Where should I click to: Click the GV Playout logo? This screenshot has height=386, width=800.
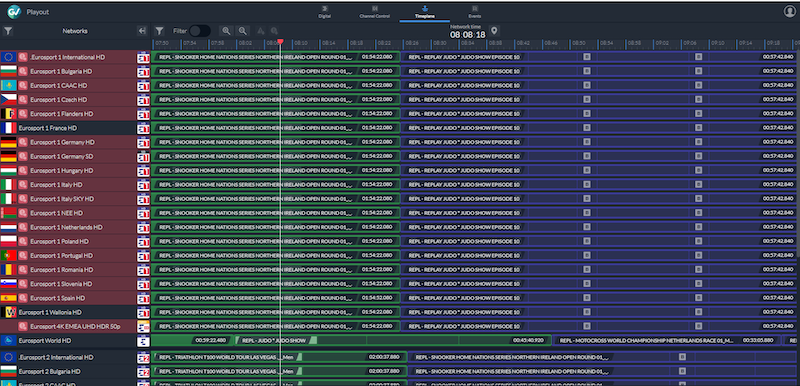(x=14, y=12)
